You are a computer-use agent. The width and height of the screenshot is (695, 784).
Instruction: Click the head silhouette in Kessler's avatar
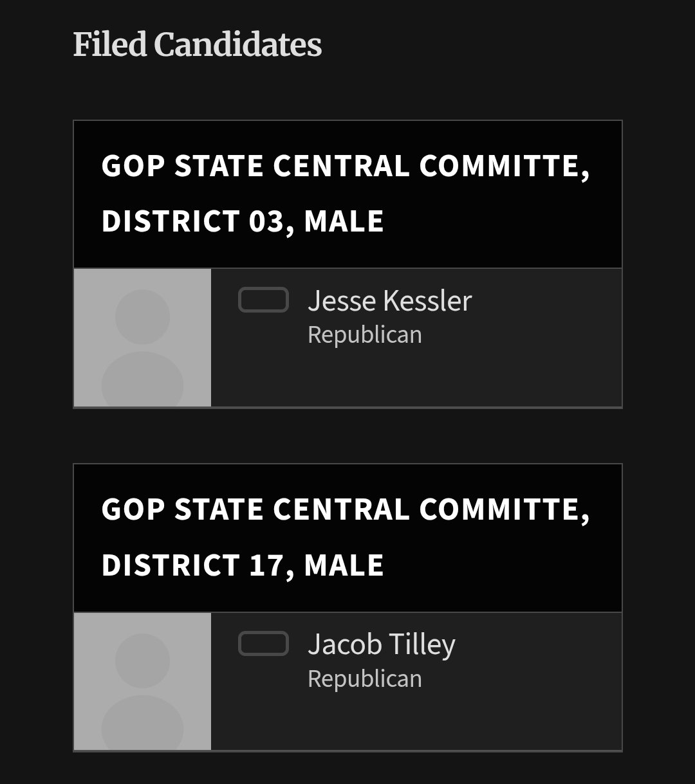pos(143,316)
